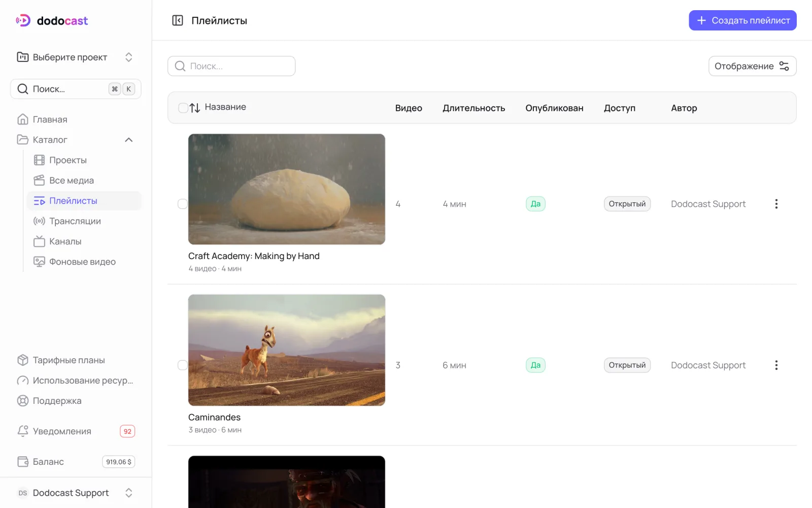Click the Главная home icon
This screenshot has height=508, width=812.
pyautogui.click(x=23, y=119)
